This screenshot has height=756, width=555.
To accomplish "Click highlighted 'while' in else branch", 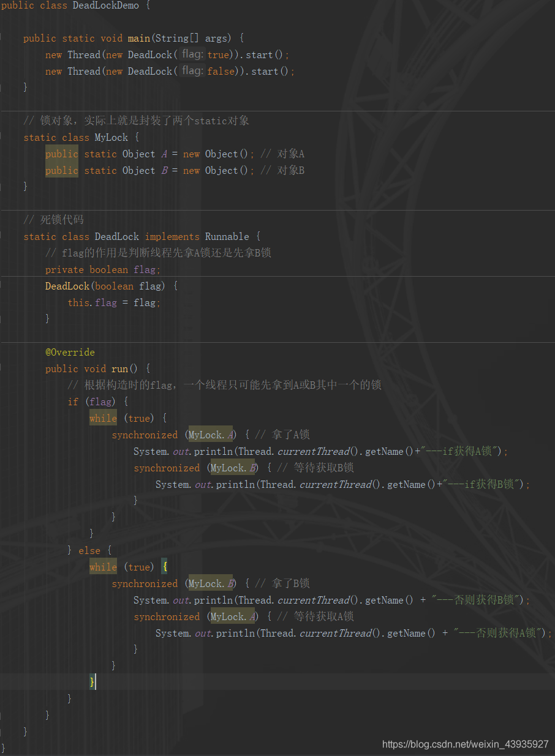I will (103, 567).
